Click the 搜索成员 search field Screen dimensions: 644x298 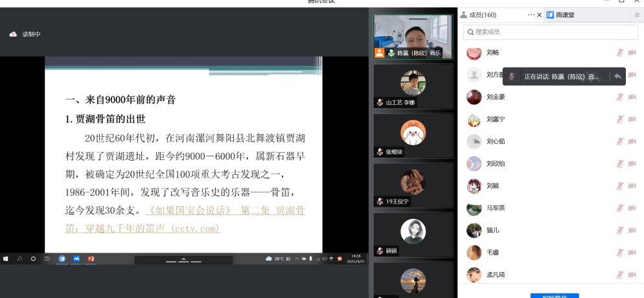pyautogui.click(x=551, y=32)
